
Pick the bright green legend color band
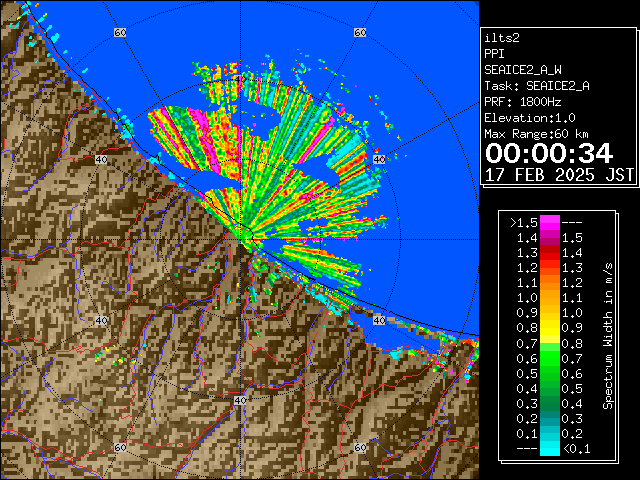tap(550, 358)
